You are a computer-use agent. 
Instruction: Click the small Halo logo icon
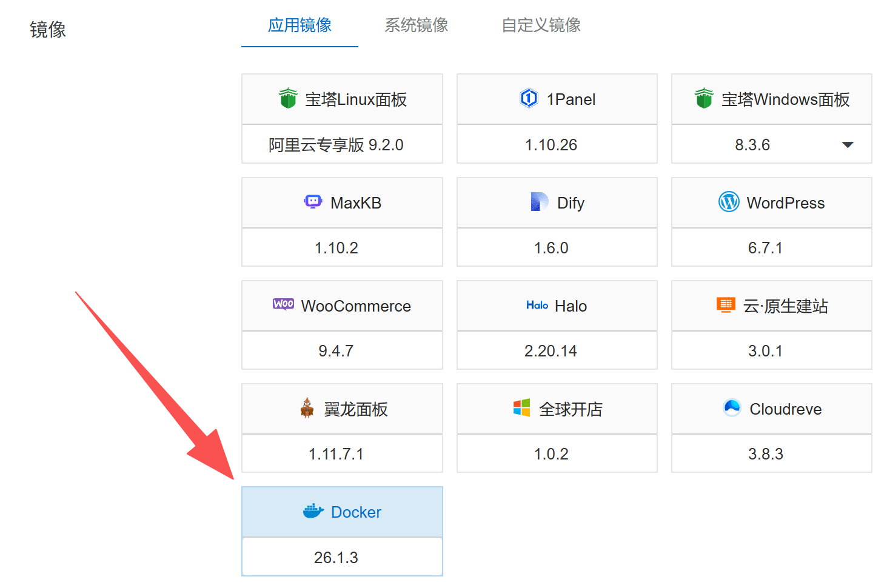click(537, 305)
